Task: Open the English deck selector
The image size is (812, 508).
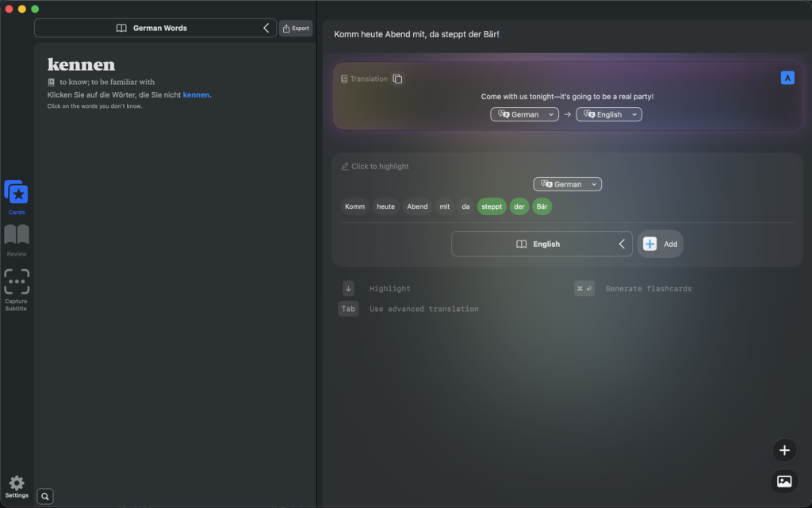Action: [x=542, y=244]
